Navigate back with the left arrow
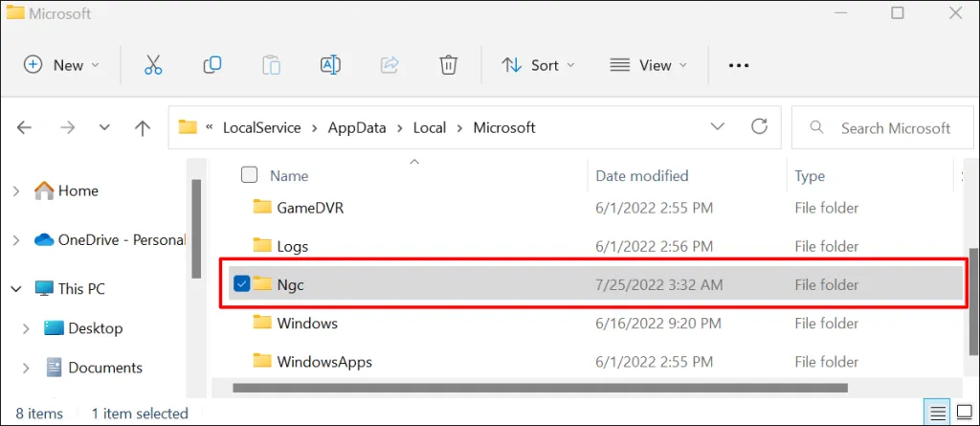The width and height of the screenshot is (980, 426). point(25,127)
